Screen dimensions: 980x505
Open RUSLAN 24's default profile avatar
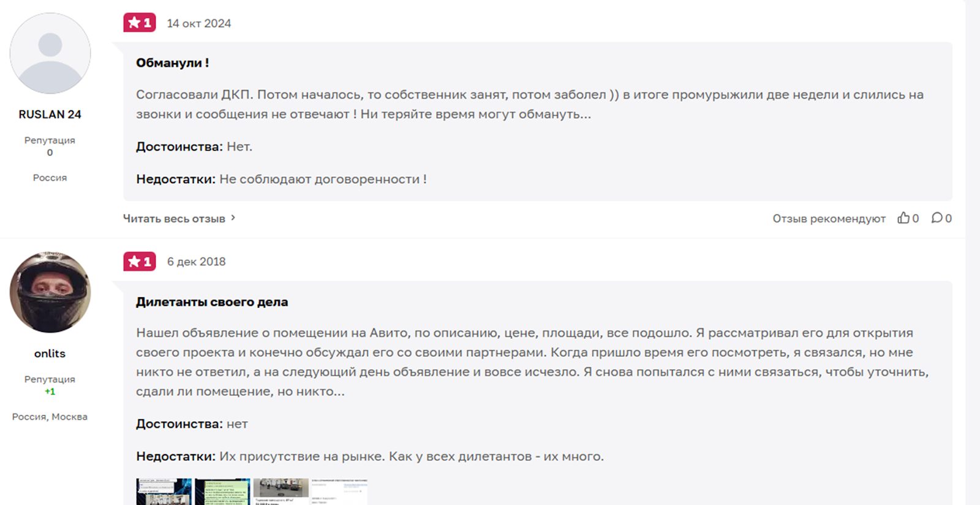pos(50,53)
